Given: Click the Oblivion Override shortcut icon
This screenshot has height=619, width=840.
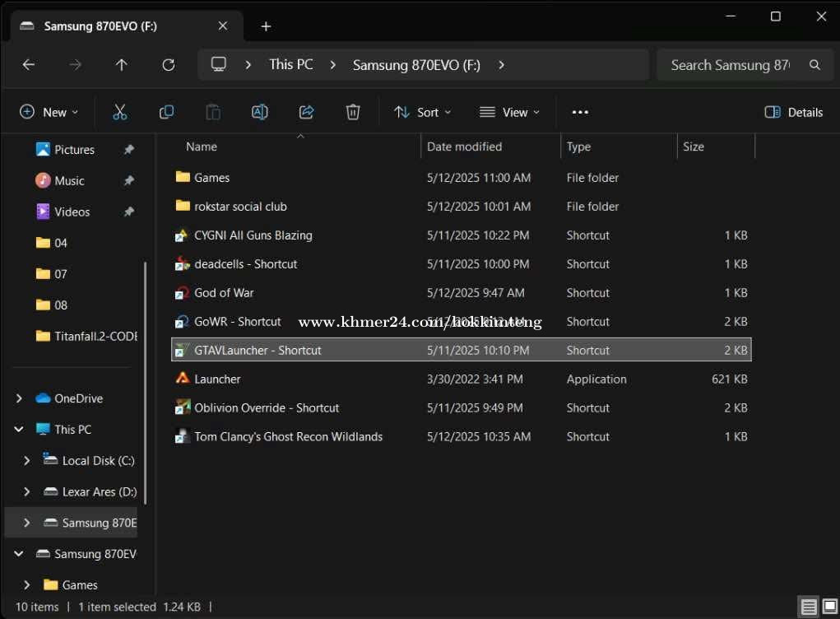Looking at the screenshot, I should (x=183, y=407).
